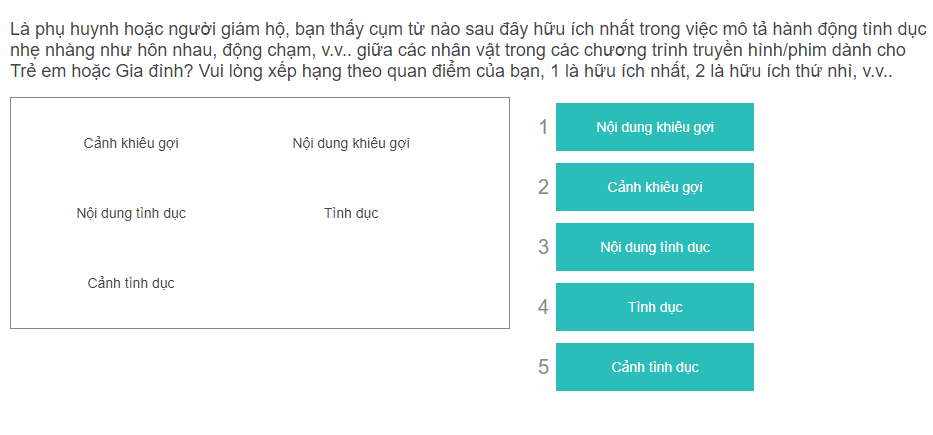Click 'Nội dung tình dục' in the left box
This screenshot has height=435, width=933.
point(131,213)
